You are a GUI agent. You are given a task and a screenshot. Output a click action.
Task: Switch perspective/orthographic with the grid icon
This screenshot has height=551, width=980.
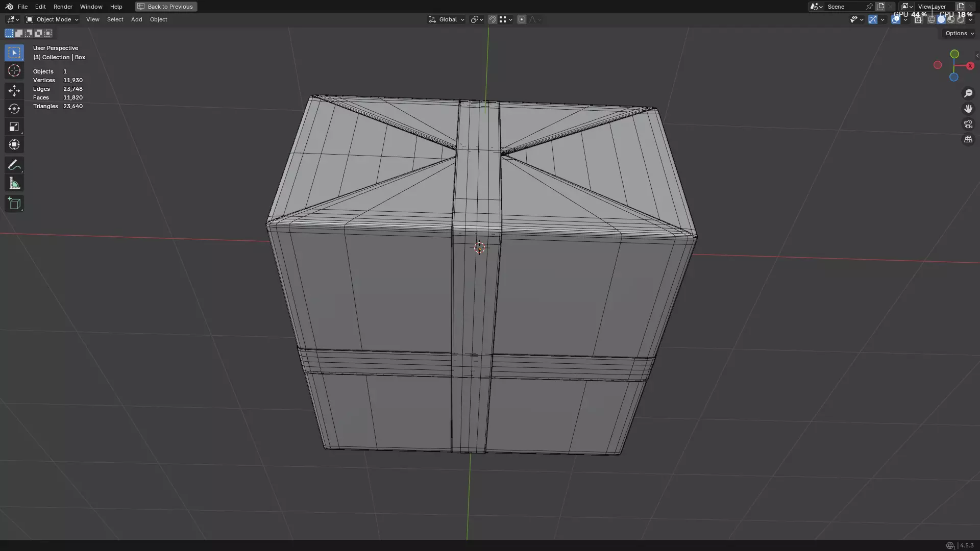(968, 139)
